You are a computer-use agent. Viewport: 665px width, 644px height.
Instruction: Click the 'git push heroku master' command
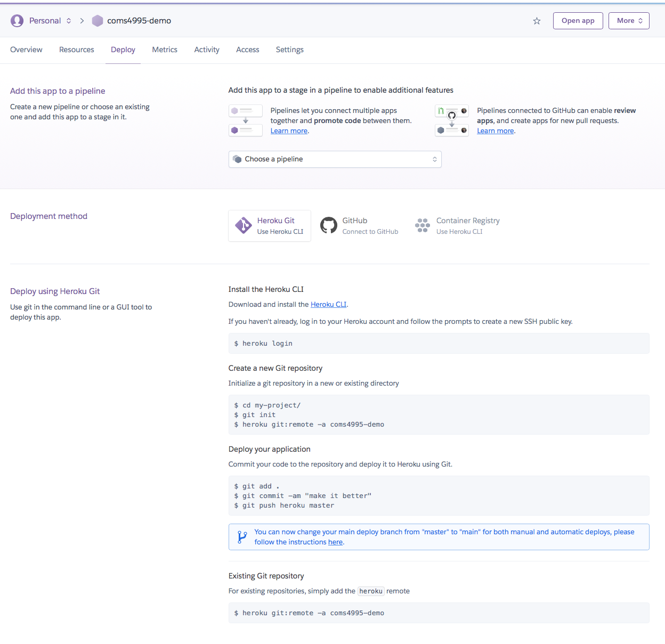(284, 506)
